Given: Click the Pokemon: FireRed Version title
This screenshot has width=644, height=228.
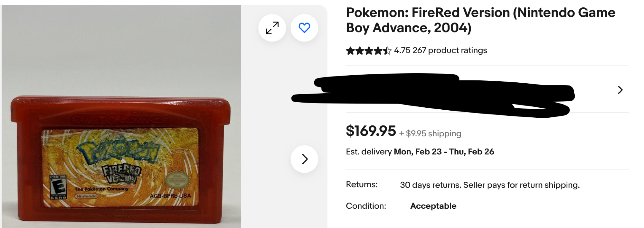Looking at the screenshot, I should coord(480,20).
